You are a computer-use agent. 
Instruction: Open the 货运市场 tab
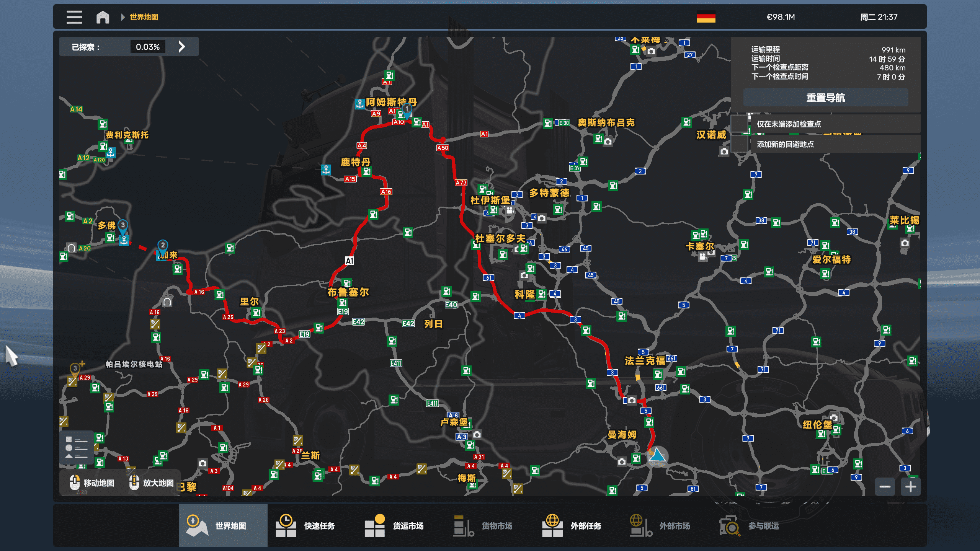(394, 526)
